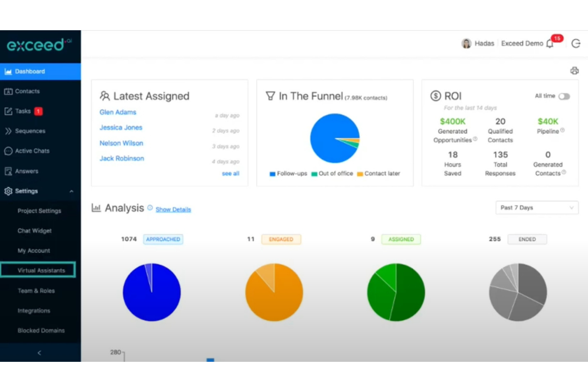
Task: Collapse the Settings menu section
Action: pyautogui.click(x=72, y=191)
